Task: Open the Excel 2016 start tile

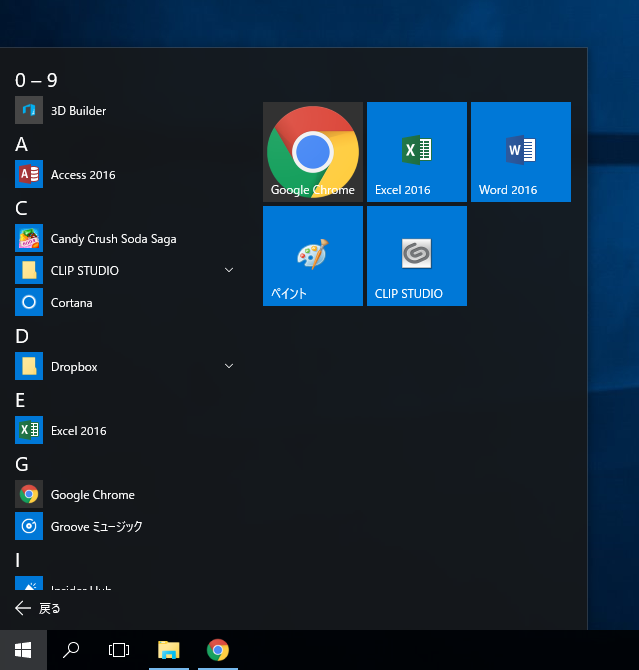Action: [417, 152]
